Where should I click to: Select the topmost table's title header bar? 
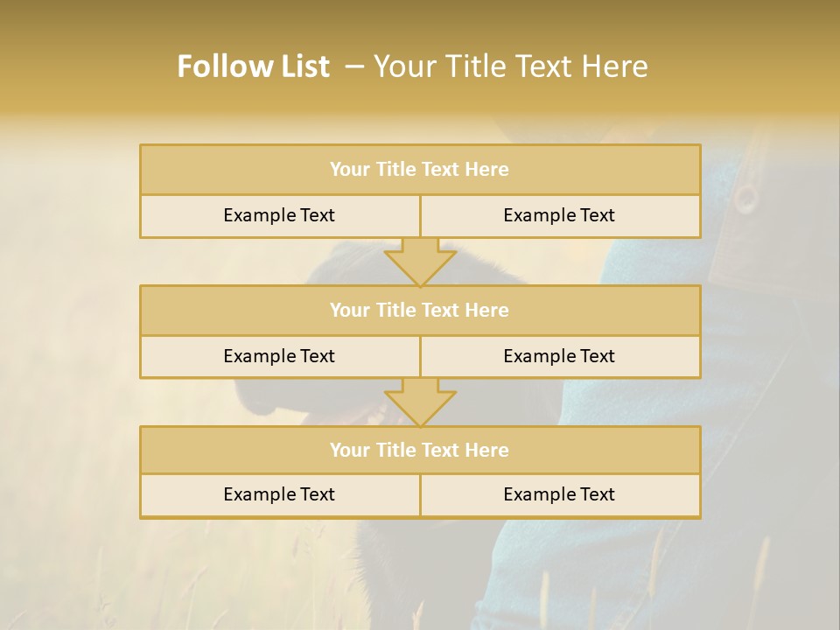coord(420,170)
